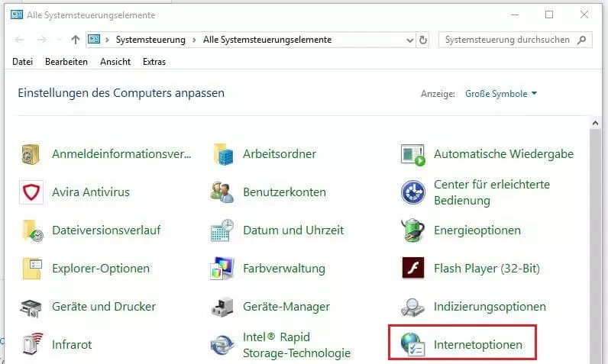Viewport: 608px width, 364px height.
Task: Open the Infrarot link
Action: [x=72, y=344]
